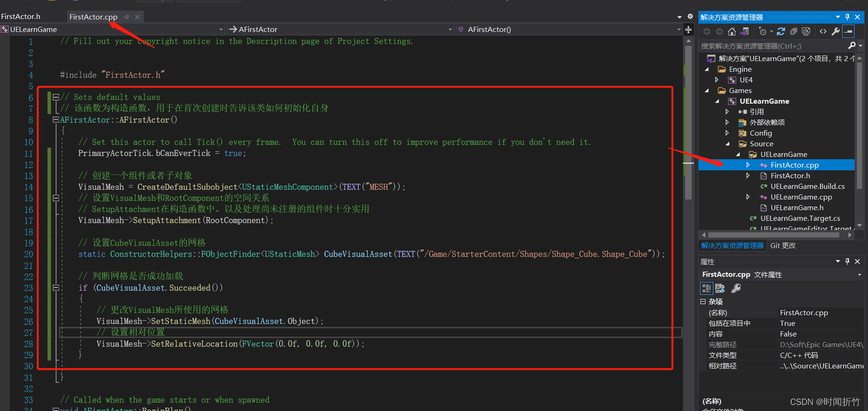This screenshot has height=411, width=868.
Task: Pin the Properties (属性) panel
Action: 847,261
